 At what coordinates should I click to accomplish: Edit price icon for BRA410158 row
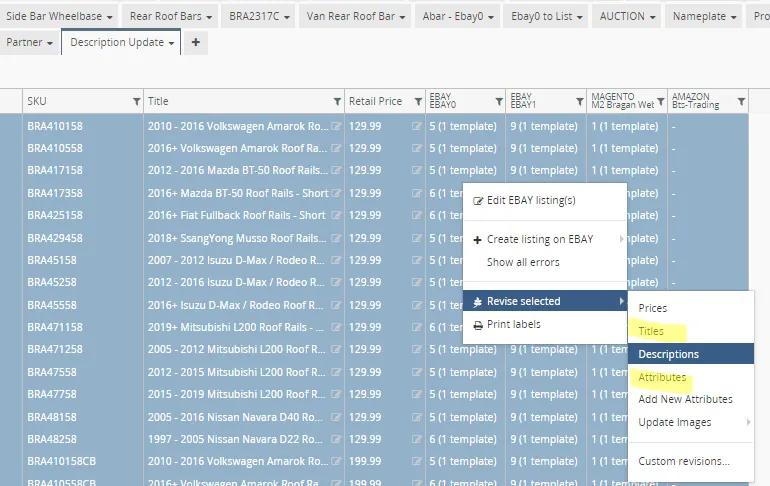coord(416,126)
